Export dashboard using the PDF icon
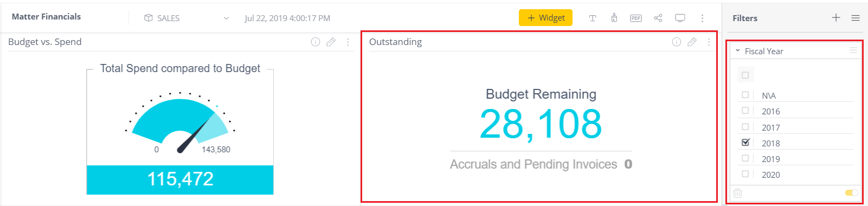The height and width of the screenshot is (206, 868). (x=636, y=18)
